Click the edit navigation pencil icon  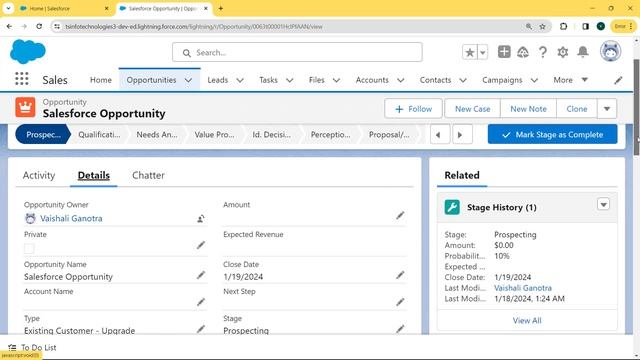618,80
